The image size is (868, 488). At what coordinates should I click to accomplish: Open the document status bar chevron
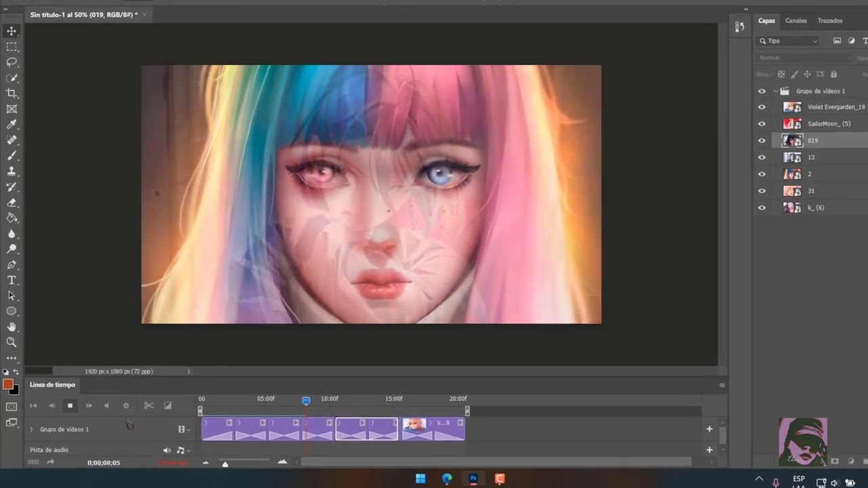point(189,371)
